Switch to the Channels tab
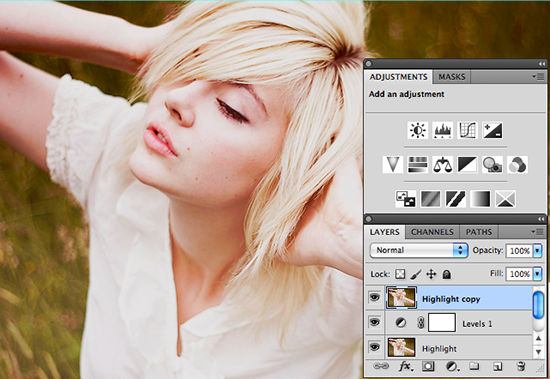The width and height of the screenshot is (550, 379). click(x=432, y=232)
